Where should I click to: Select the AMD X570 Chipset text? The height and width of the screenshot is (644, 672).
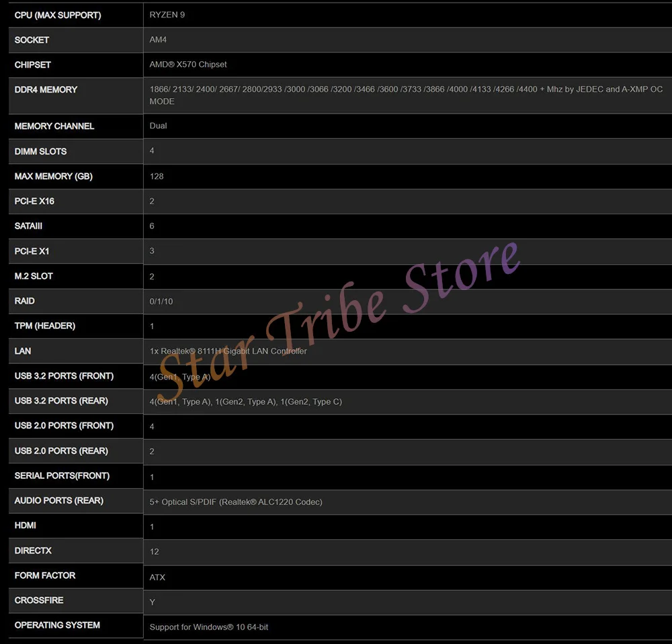point(188,64)
